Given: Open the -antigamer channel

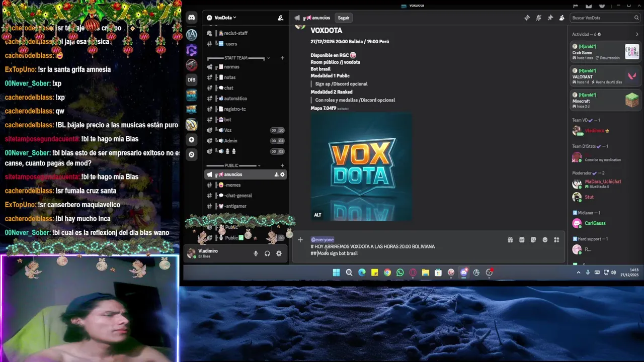Looking at the screenshot, I should coord(246,206).
